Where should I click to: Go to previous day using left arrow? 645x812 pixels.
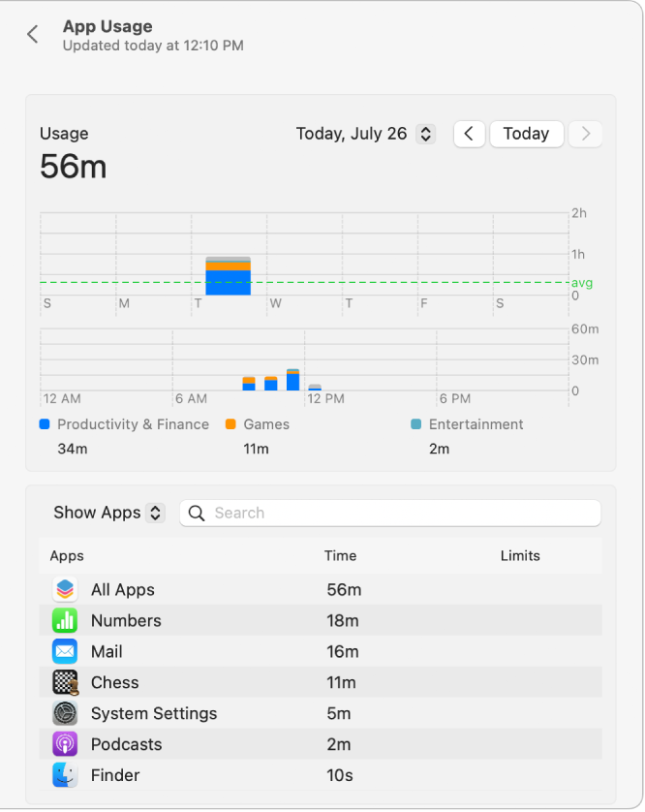(469, 134)
